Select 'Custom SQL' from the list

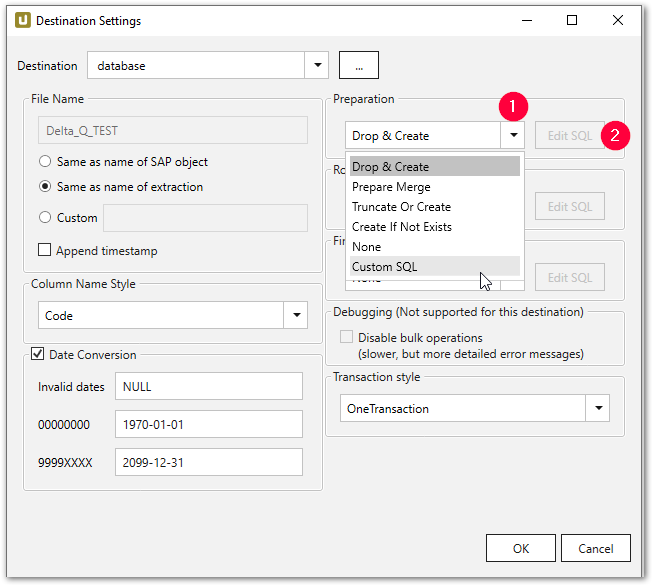(x=435, y=267)
